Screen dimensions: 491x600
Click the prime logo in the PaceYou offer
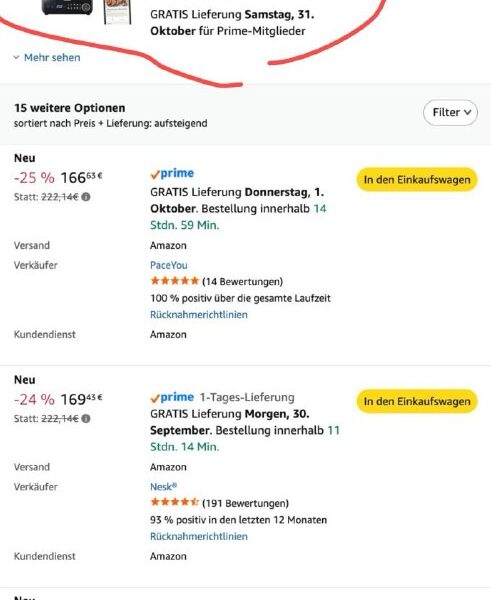click(x=172, y=174)
